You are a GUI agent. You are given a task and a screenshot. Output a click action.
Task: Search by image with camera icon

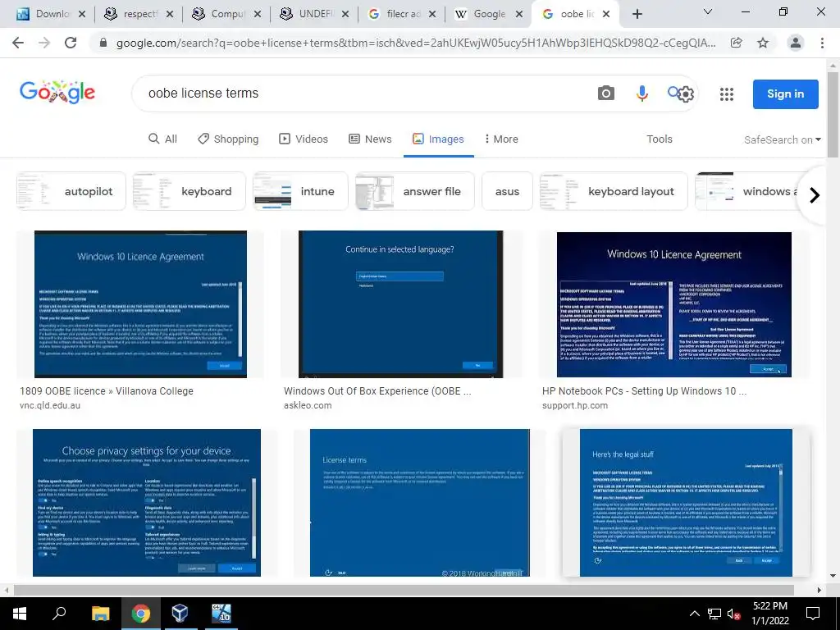[606, 94]
